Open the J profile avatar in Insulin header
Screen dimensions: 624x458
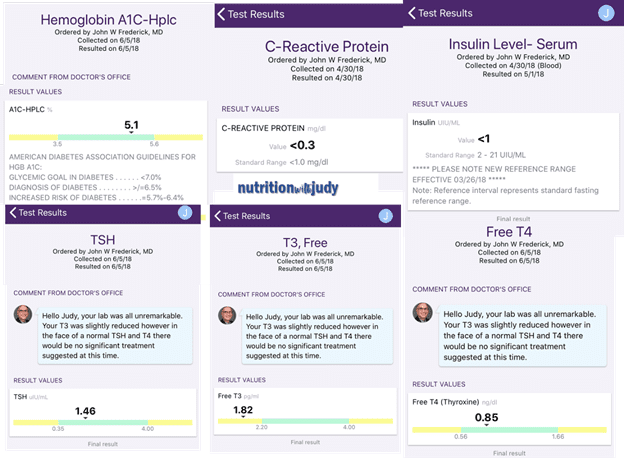point(605,13)
